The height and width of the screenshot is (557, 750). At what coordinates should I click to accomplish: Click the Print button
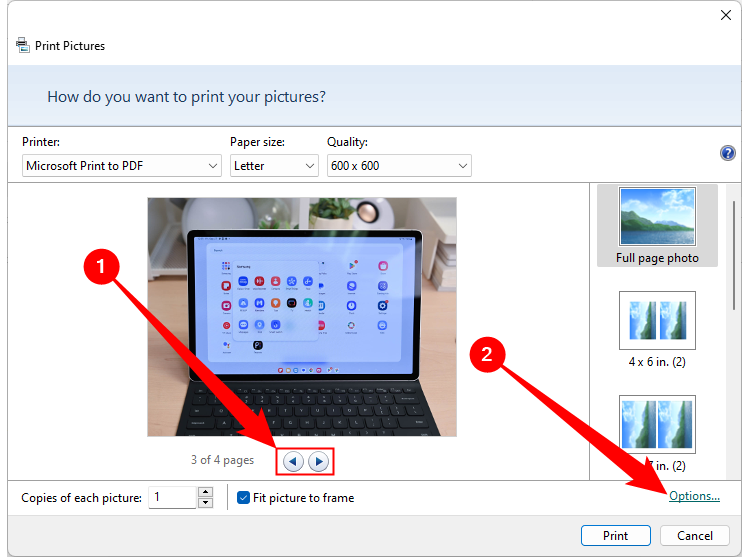(x=616, y=535)
